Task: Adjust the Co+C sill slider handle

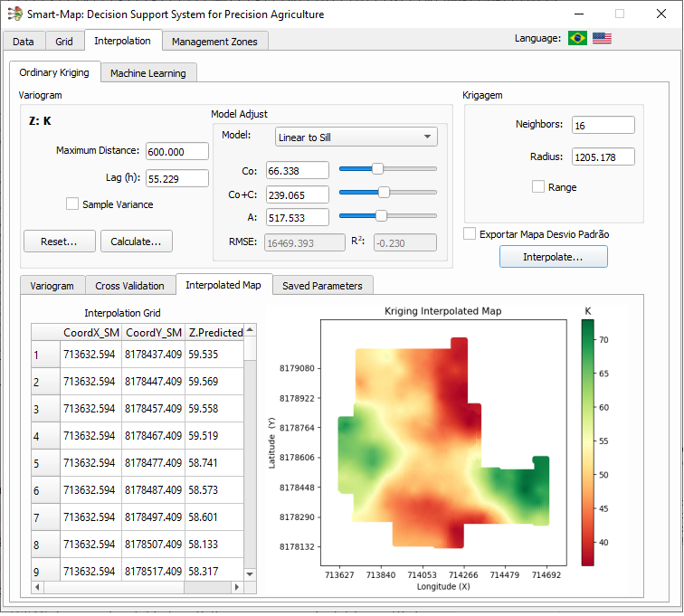Action: (384, 192)
